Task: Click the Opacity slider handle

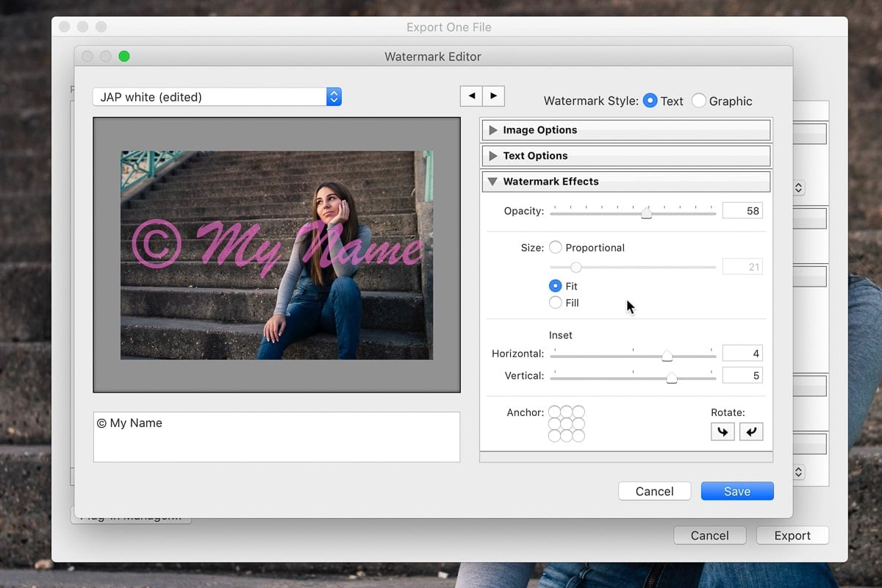Action: pyautogui.click(x=646, y=213)
